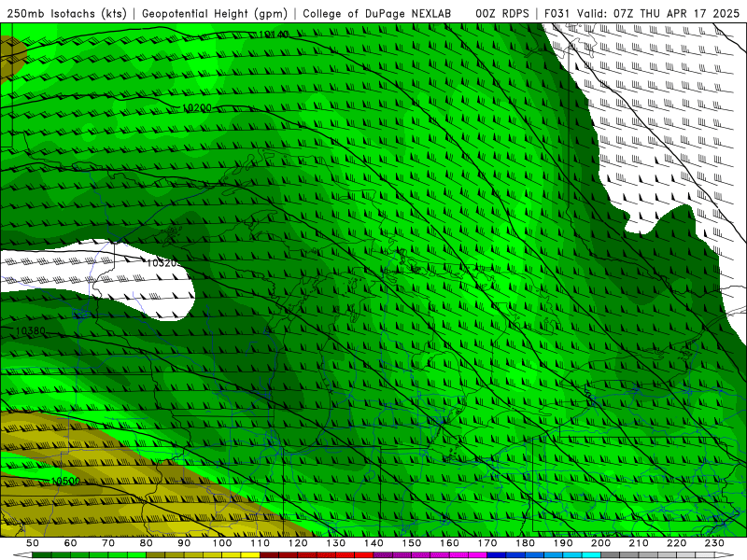Click the 80 kts colorbar label

(x=147, y=543)
